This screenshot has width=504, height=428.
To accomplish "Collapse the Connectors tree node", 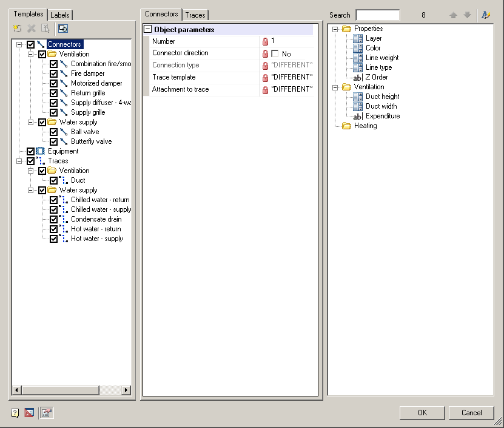I will (x=18, y=44).
